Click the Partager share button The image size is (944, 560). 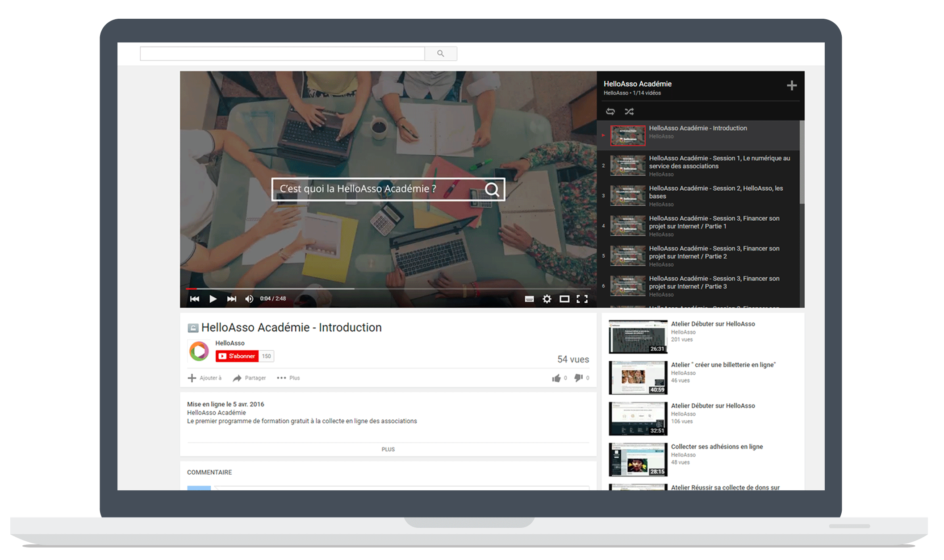coord(250,378)
